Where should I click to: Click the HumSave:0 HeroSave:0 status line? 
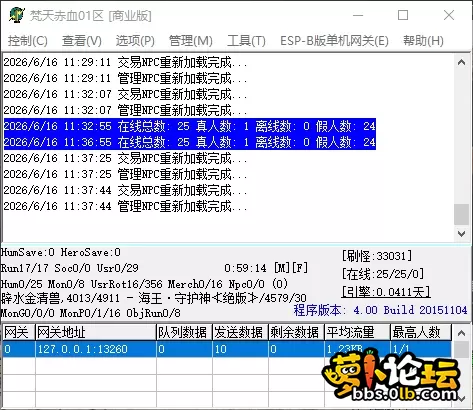point(61,252)
